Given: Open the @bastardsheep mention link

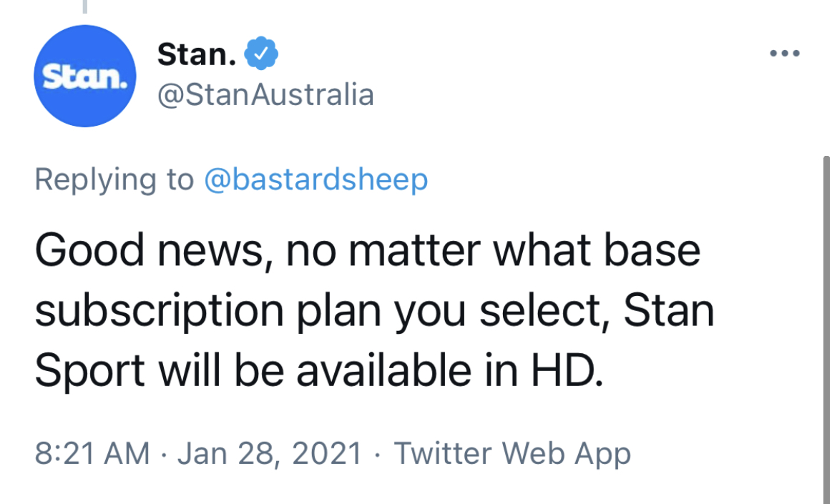Looking at the screenshot, I should click(x=316, y=179).
